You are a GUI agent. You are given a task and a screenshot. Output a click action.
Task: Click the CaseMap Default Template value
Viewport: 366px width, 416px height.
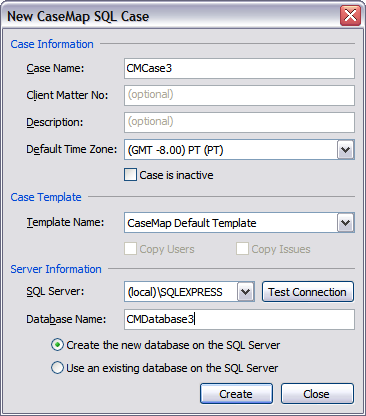coord(192,223)
